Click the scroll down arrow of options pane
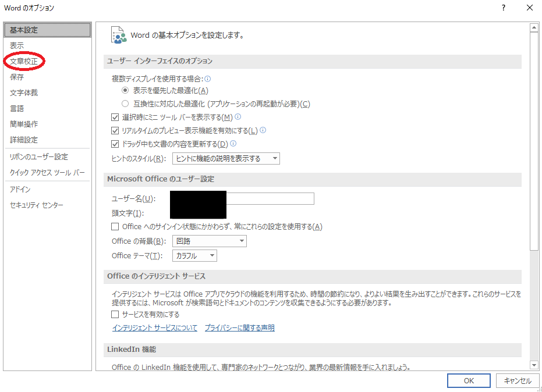The width and height of the screenshot is (542, 392). tap(534, 365)
